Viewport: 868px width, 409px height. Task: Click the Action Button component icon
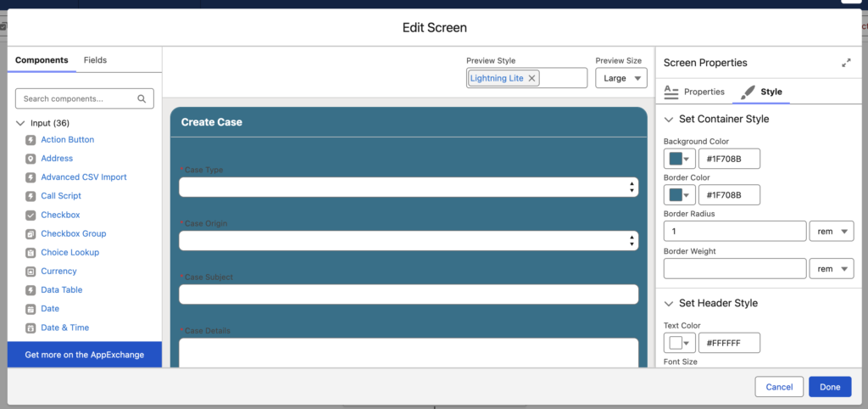[x=31, y=140]
